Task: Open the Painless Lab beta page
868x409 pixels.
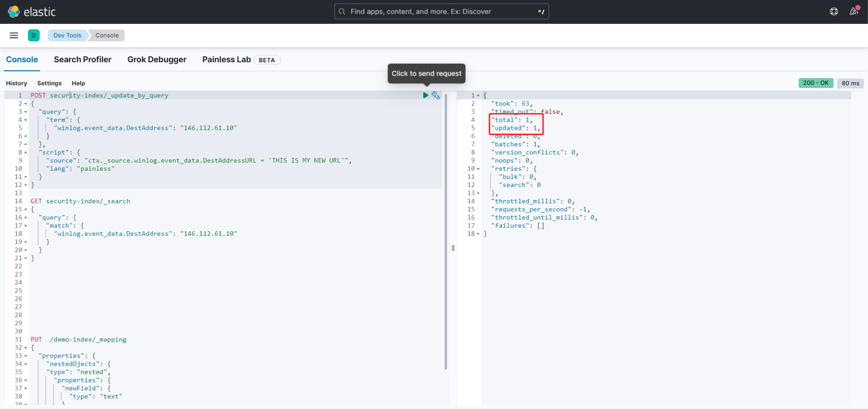Action: coord(226,60)
